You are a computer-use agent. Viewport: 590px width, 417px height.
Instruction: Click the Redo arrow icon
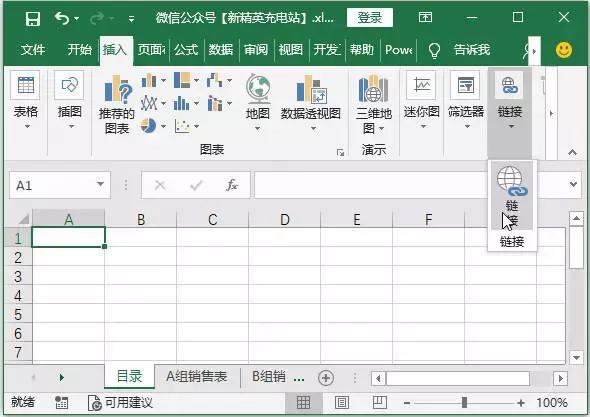[x=97, y=18]
